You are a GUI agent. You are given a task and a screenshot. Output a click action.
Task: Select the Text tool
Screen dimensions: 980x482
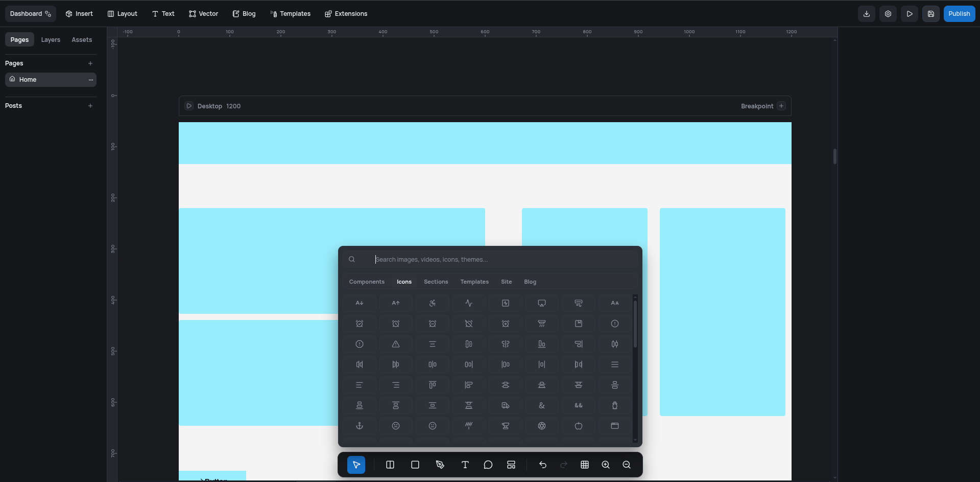pyautogui.click(x=465, y=465)
